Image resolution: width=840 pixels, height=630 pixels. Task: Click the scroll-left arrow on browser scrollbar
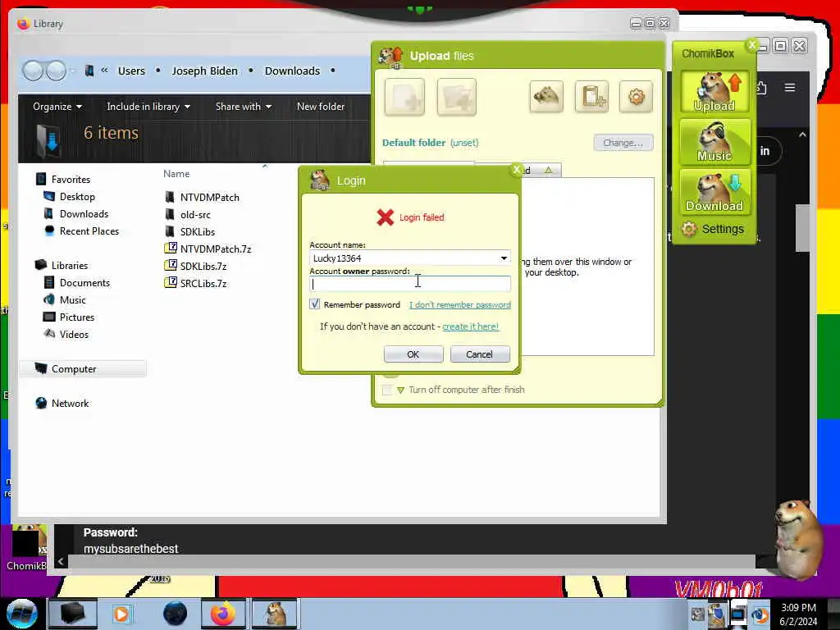tap(61, 561)
